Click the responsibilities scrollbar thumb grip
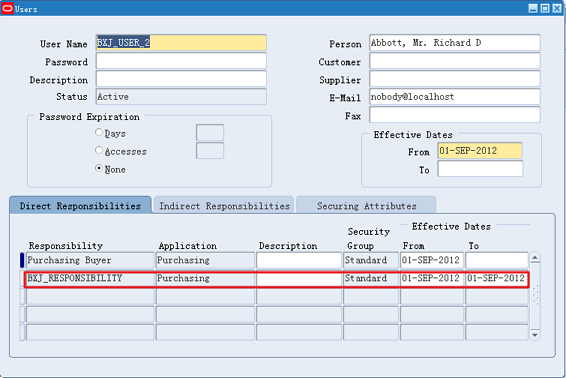This screenshot has height=378, width=566. (535, 295)
